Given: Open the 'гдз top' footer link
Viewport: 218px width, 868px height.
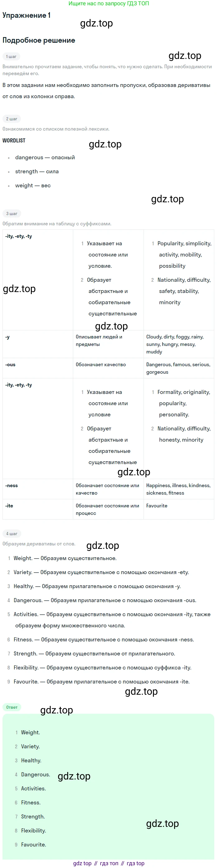Looking at the screenshot, I should [x=135, y=863].
